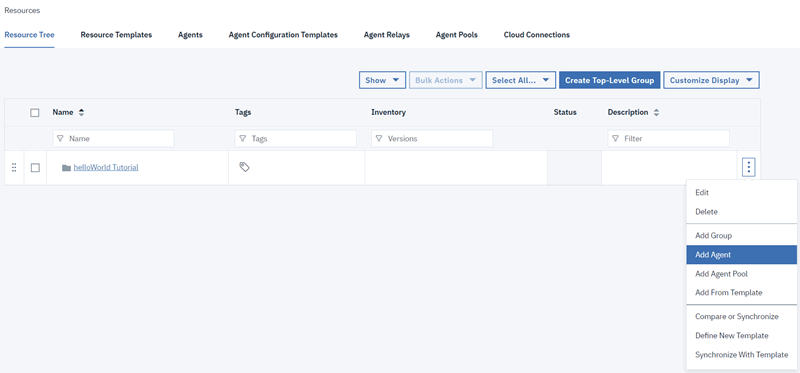
Task: Focus the Description Filter field
Action: click(x=668, y=138)
